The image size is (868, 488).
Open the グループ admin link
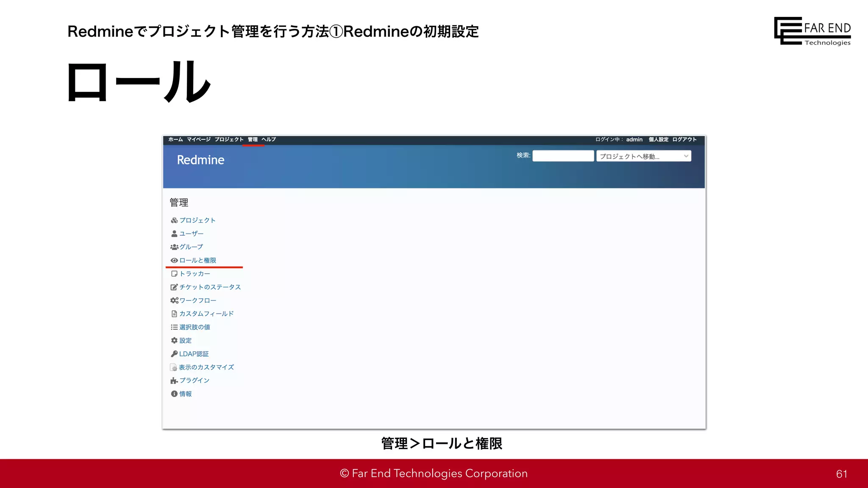191,247
